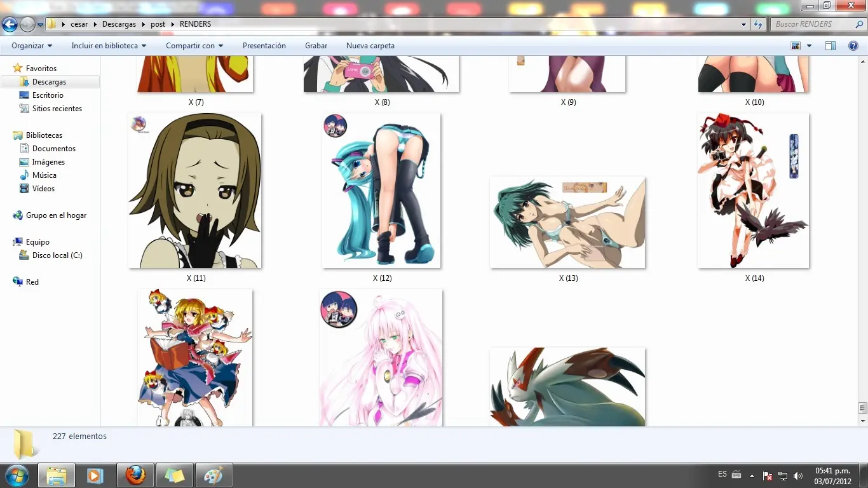Click the Presentación toolbar button
The width and height of the screenshot is (868, 488).
[264, 46]
